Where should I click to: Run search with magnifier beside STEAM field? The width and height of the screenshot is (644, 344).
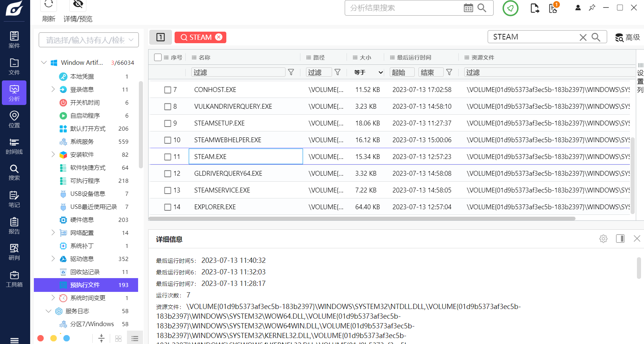(596, 37)
